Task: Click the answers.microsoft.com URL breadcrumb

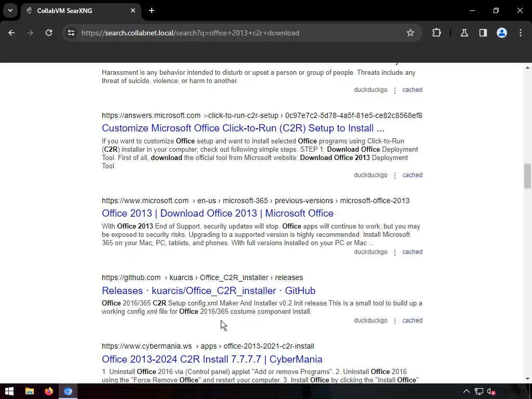Action: [x=262, y=116]
